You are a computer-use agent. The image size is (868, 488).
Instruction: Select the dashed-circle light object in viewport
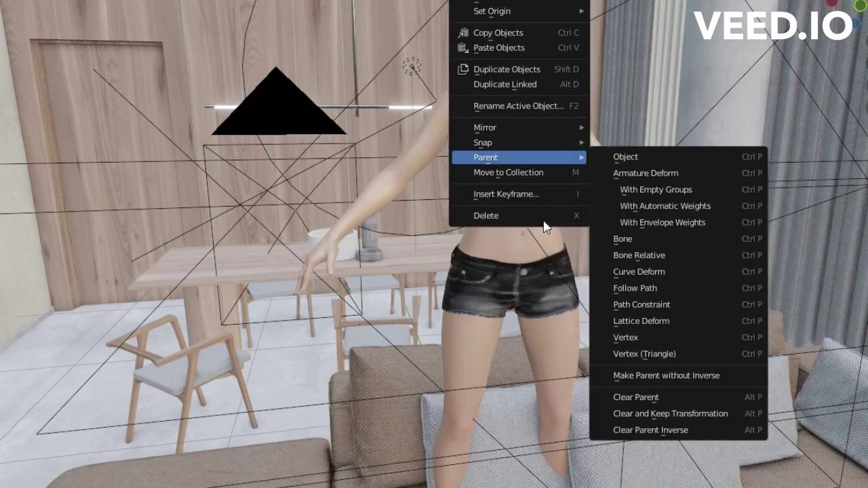coord(412,66)
